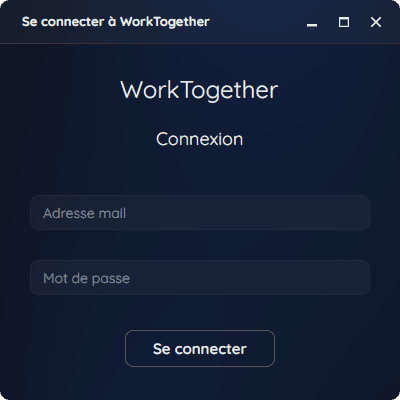The height and width of the screenshot is (400, 400).
Task: Click the window title text
Action: [x=115, y=22]
